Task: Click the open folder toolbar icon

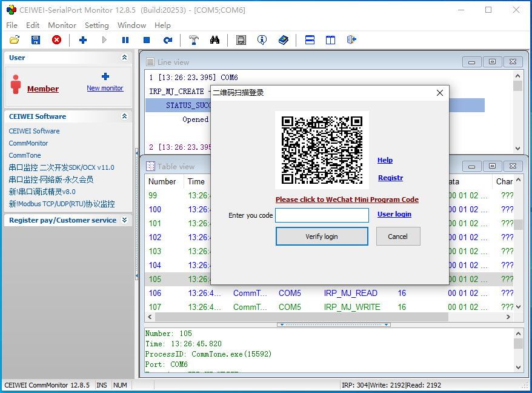Action: tap(15, 40)
